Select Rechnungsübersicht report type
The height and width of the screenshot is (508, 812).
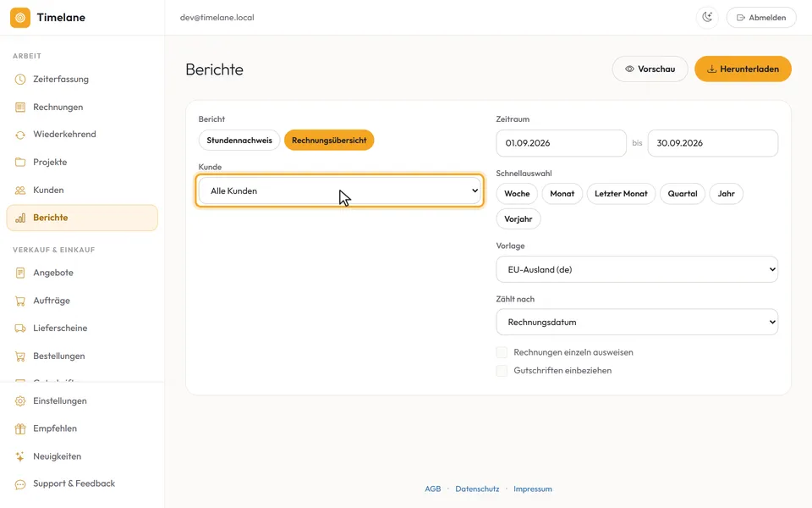tap(329, 140)
